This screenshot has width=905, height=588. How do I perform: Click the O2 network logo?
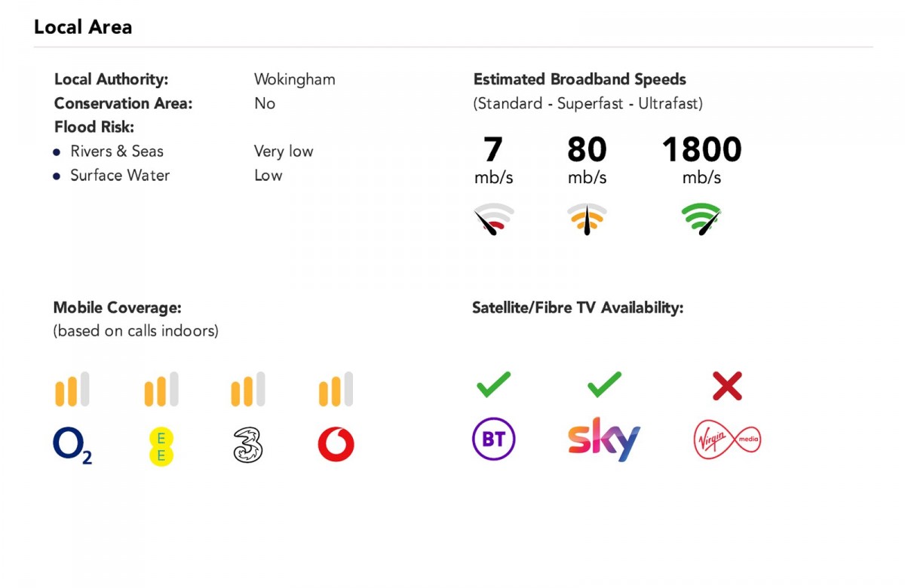[72, 445]
